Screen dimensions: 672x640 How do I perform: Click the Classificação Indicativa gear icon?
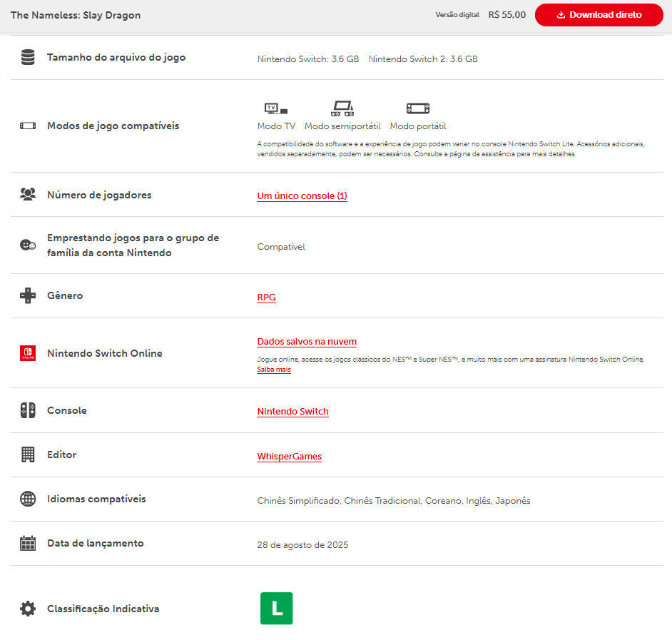click(28, 609)
